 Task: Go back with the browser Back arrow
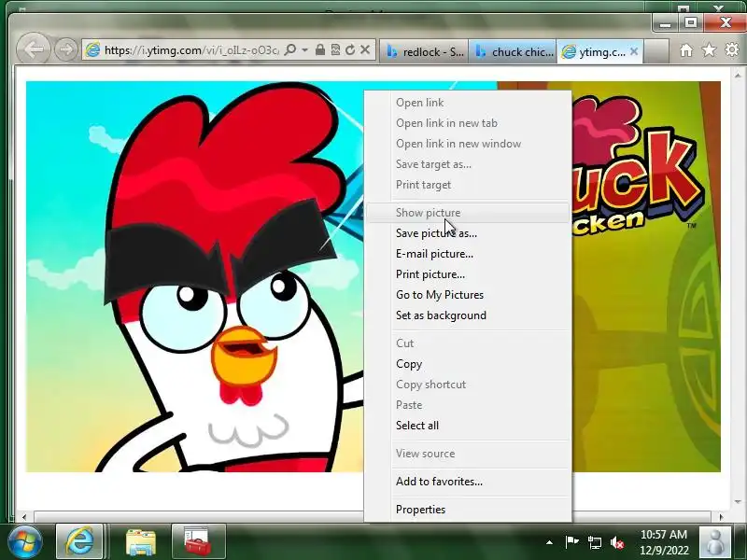(34, 49)
